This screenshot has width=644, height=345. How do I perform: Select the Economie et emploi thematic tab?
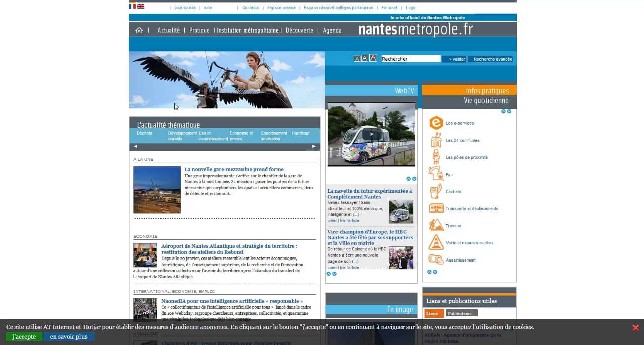pyautogui.click(x=242, y=136)
